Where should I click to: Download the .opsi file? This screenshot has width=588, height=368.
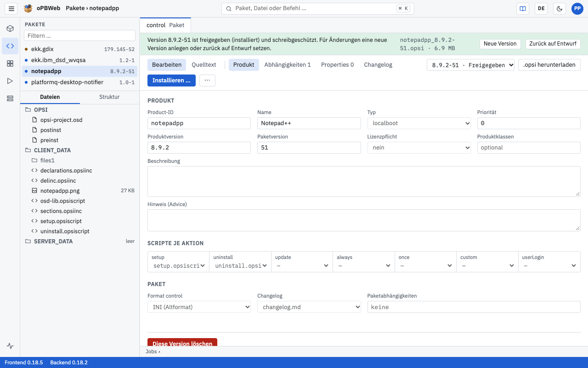[x=549, y=65]
